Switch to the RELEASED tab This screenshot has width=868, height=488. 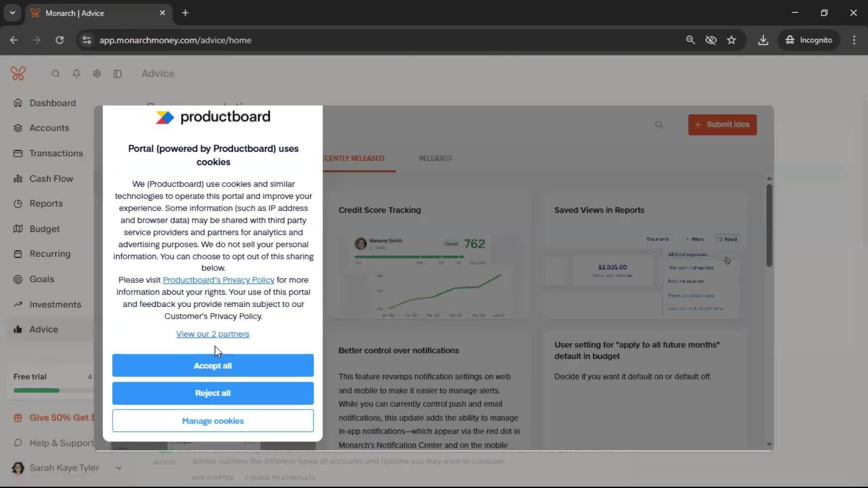point(435,159)
